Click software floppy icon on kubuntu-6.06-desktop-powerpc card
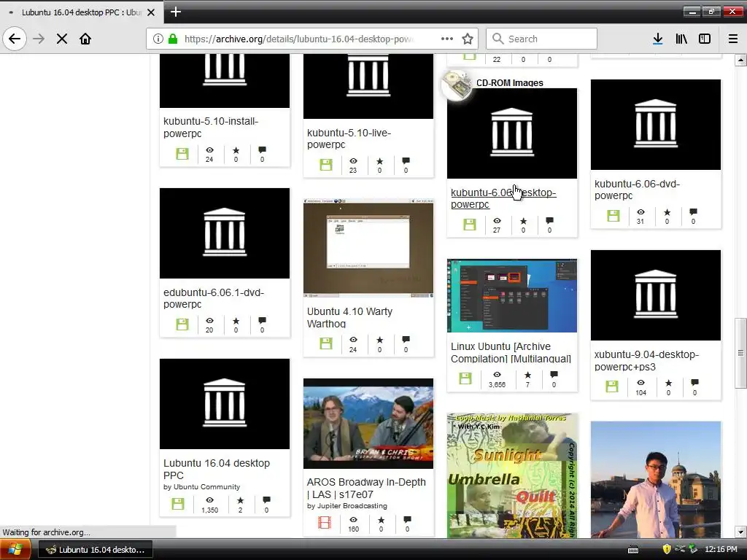Viewport: 747px width, 560px height. tap(470, 225)
